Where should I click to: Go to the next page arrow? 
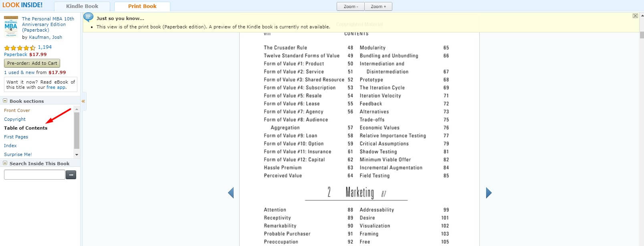pyautogui.click(x=489, y=193)
